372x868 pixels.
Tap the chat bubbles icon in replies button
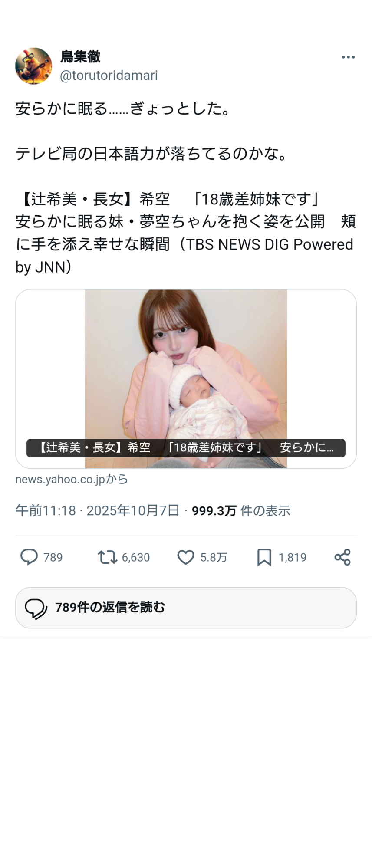click(x=36, y=608)
